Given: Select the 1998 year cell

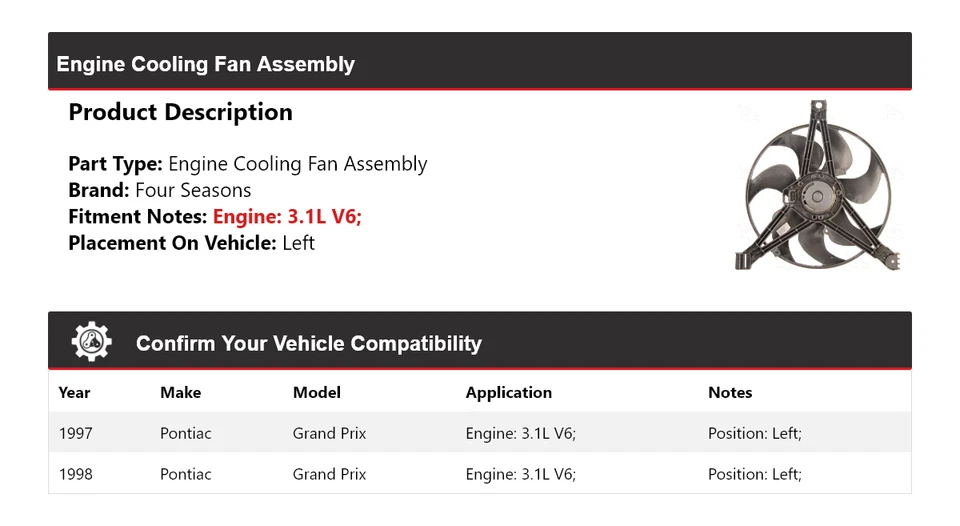Looking at the screenshot, I should coord(75,474).
